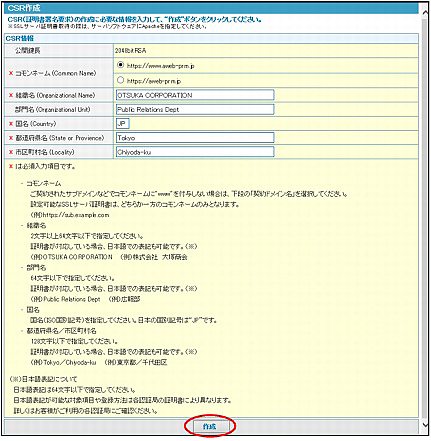Click the コモンネーム (Common Name) label
The height and width of the screenshot is (441, 431).
[x=56, y=73]
